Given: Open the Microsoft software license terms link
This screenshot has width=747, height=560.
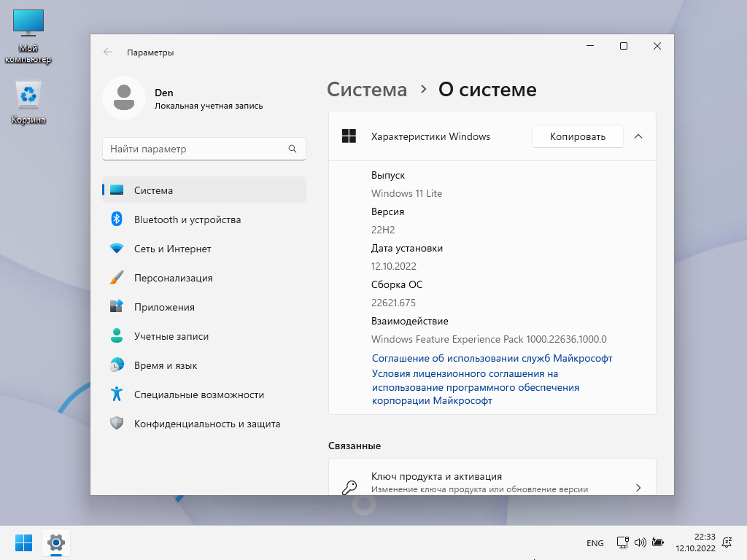Looking at the screenshot, I should (x=475, y=387).
